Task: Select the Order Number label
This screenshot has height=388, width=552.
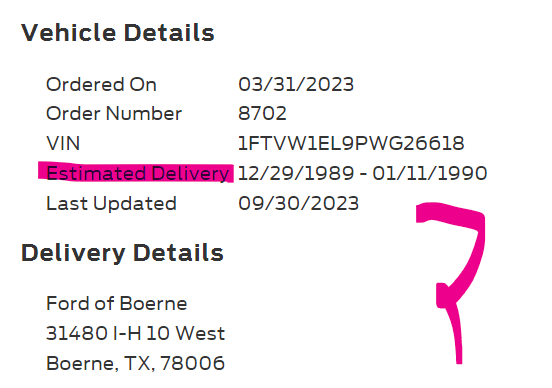Action: [114, 114]
